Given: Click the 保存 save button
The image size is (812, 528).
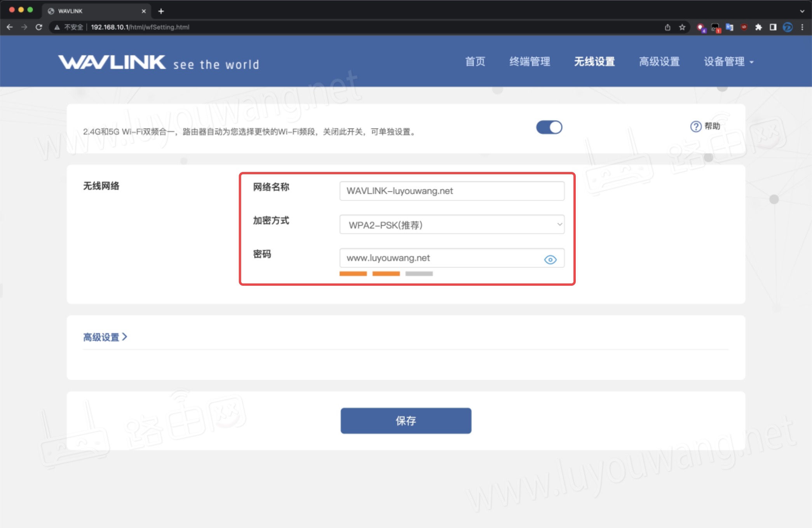Looking at the screenshot, I should click(x=406, y=421).
